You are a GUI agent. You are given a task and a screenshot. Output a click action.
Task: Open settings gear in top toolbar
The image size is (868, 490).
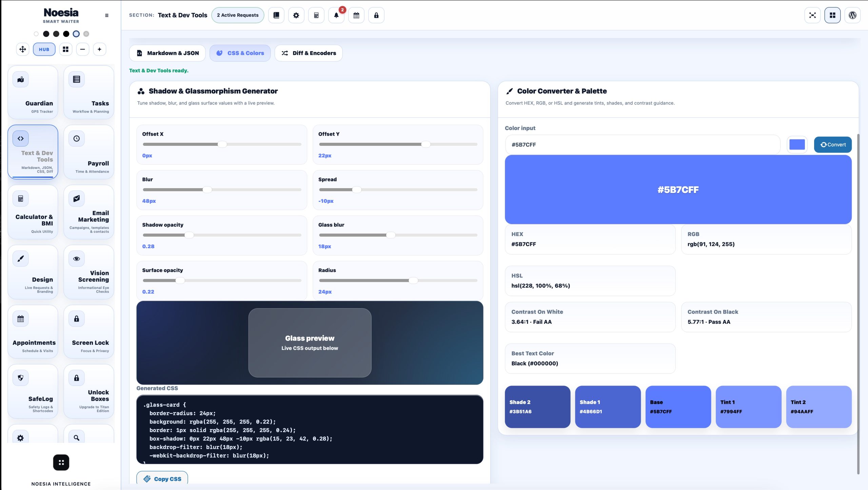coord(296,15)
